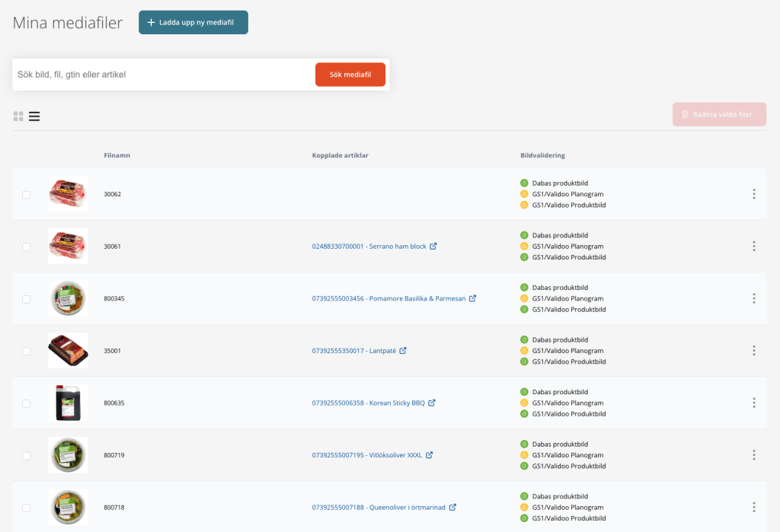Image resolution: width=780 pixels, height=532 pixels.
Task: Click green Dabas produktbild check icon for 30061
Action: [524, 235]
